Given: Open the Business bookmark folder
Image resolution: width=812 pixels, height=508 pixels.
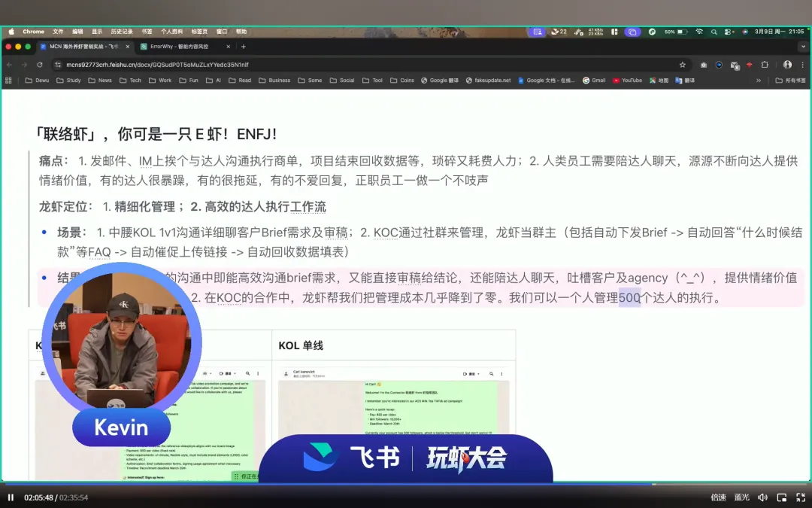Looking at the screenshot, I should [x=274, y=81].
